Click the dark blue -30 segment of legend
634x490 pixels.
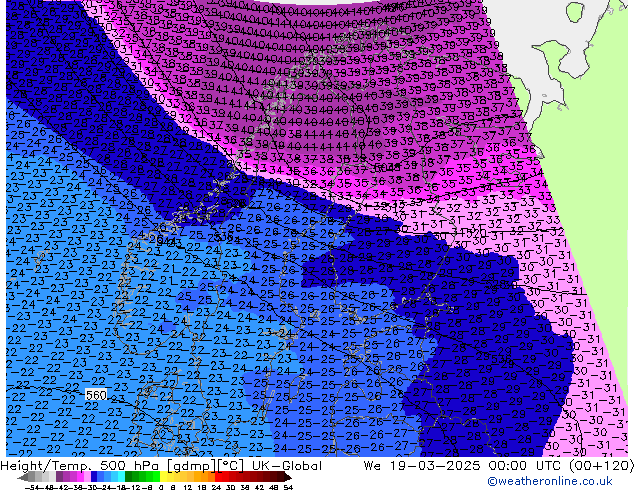point(94,478)
